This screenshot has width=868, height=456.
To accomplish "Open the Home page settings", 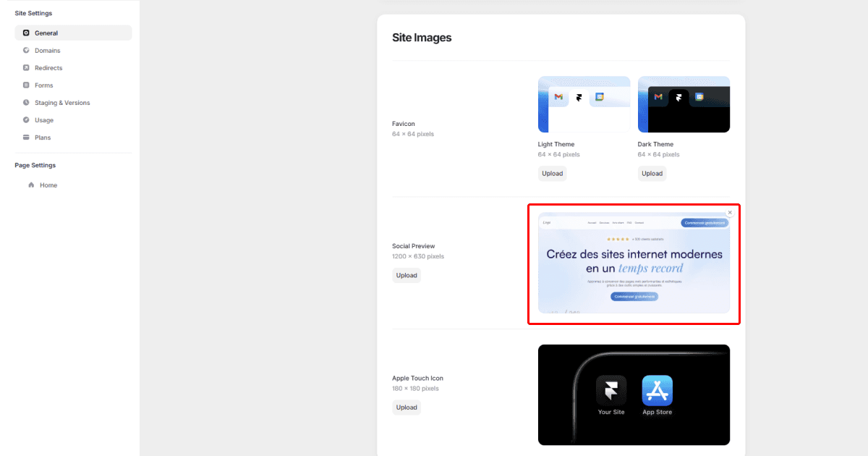I will [47, 185].
